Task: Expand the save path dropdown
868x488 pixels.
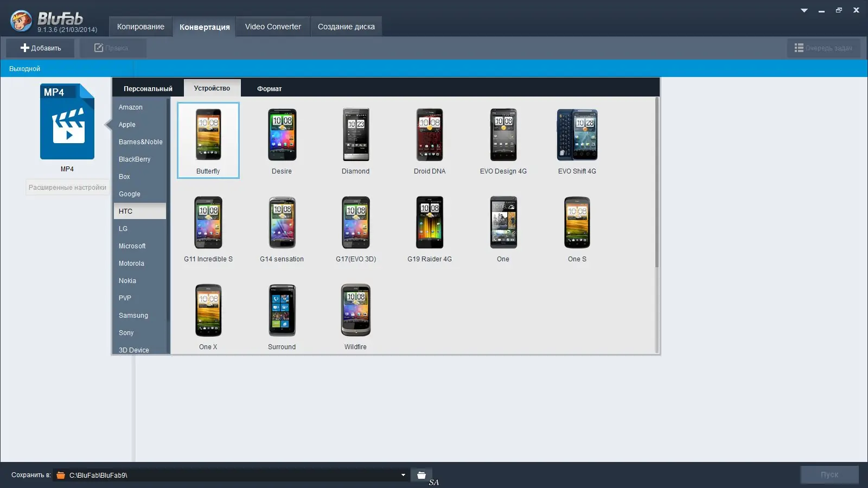Action: click(x=403, y=475)
